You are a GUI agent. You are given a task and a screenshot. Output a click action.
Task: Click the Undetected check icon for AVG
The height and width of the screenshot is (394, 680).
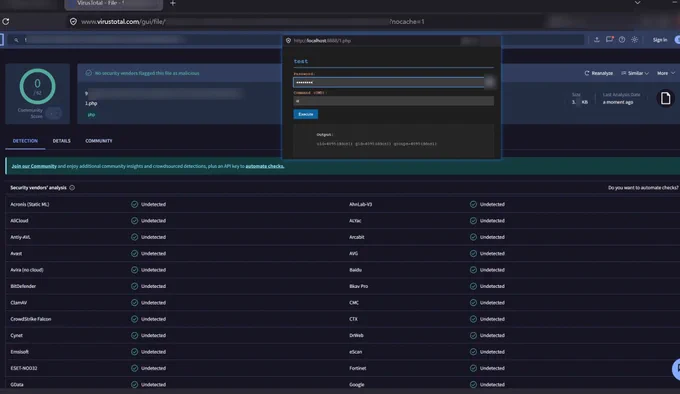(x=473, y=254)
